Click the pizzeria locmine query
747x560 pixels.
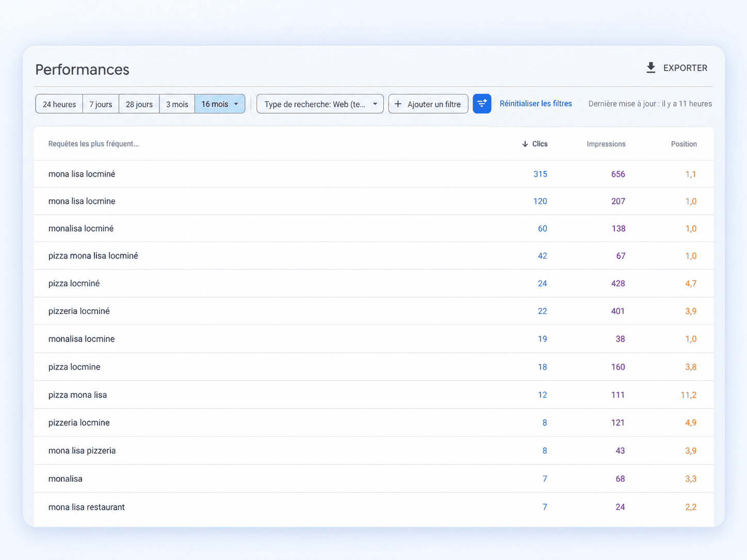point(79,423)
